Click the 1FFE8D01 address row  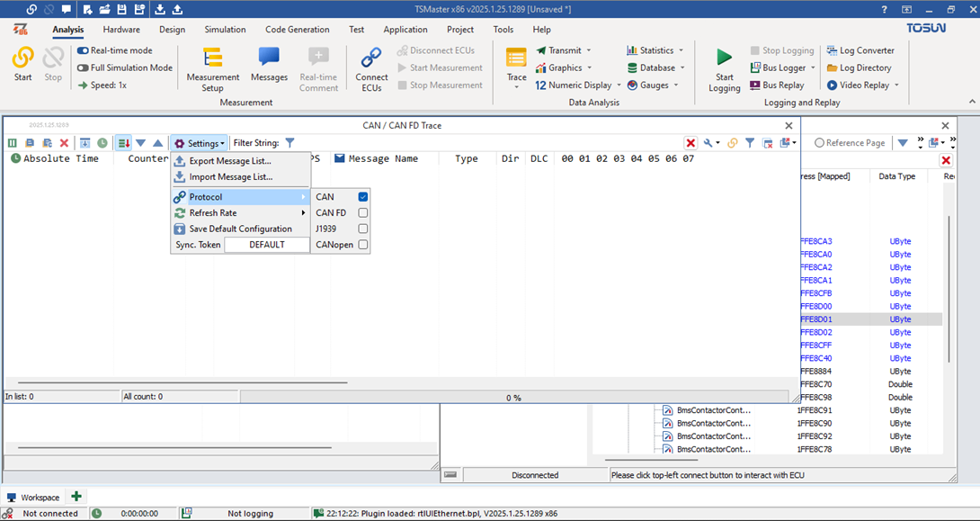click(871, 319)
